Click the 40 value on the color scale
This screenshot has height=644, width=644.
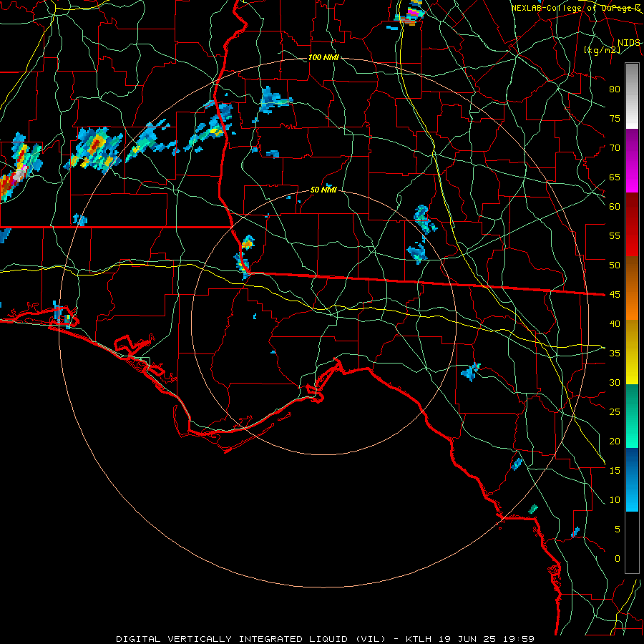click(615, 323)
